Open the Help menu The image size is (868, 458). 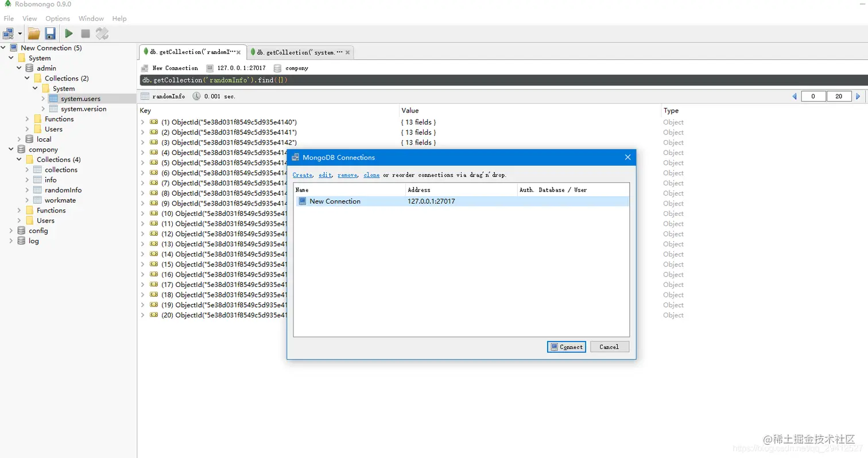point(119,18)
